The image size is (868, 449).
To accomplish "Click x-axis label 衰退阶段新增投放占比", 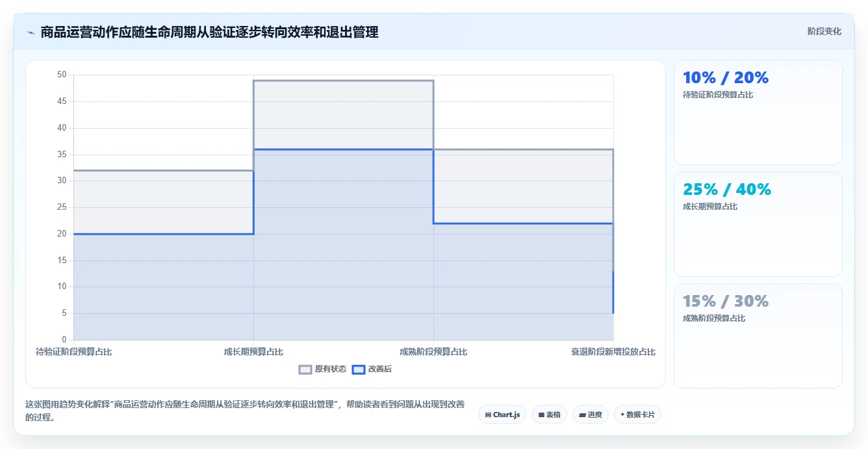I will pos(613,352).
